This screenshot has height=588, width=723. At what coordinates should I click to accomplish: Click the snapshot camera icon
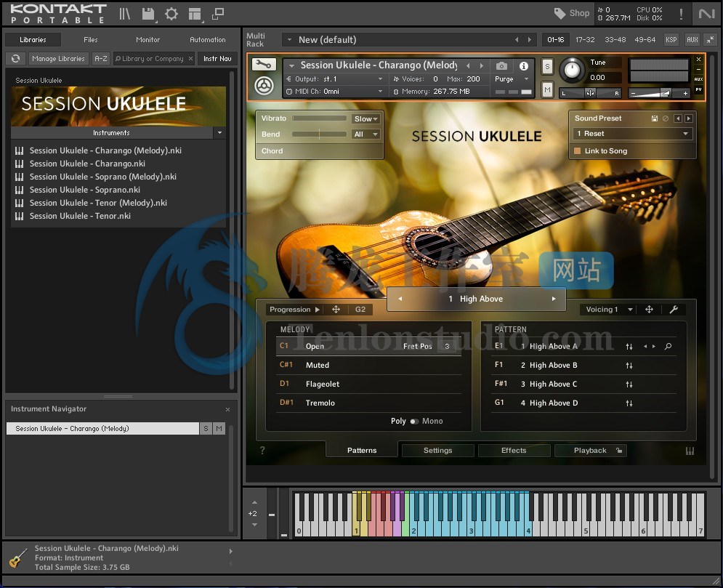[x=501, y=66]
